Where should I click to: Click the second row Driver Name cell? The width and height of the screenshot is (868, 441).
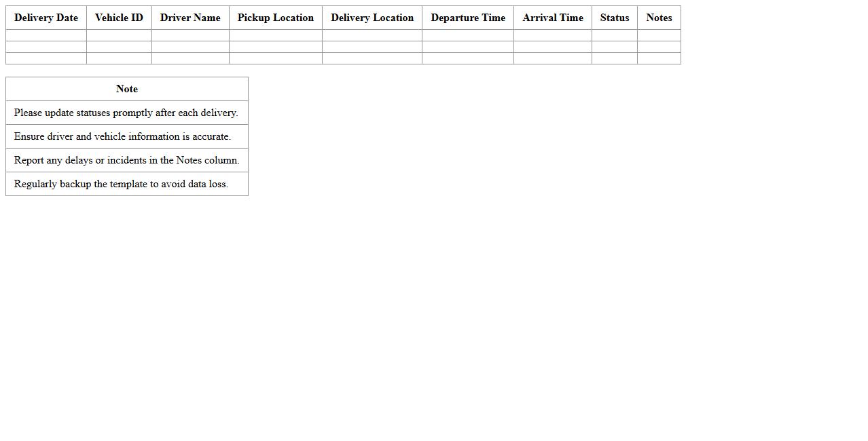coord(190,47)
